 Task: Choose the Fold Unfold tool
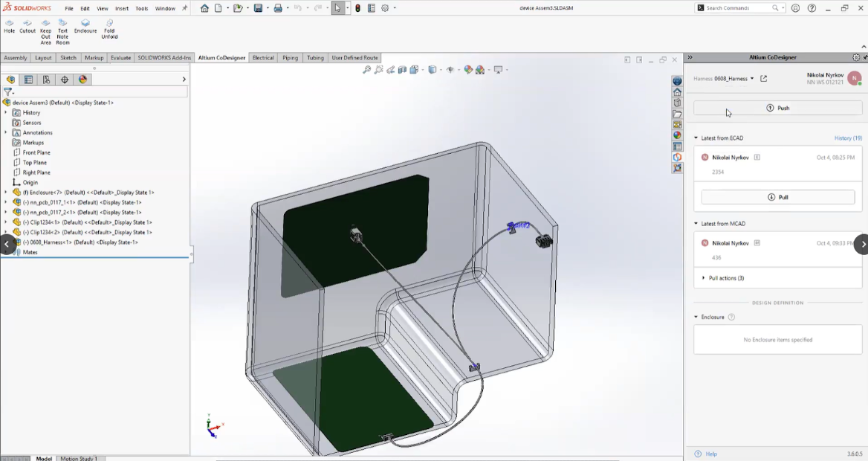109,29
